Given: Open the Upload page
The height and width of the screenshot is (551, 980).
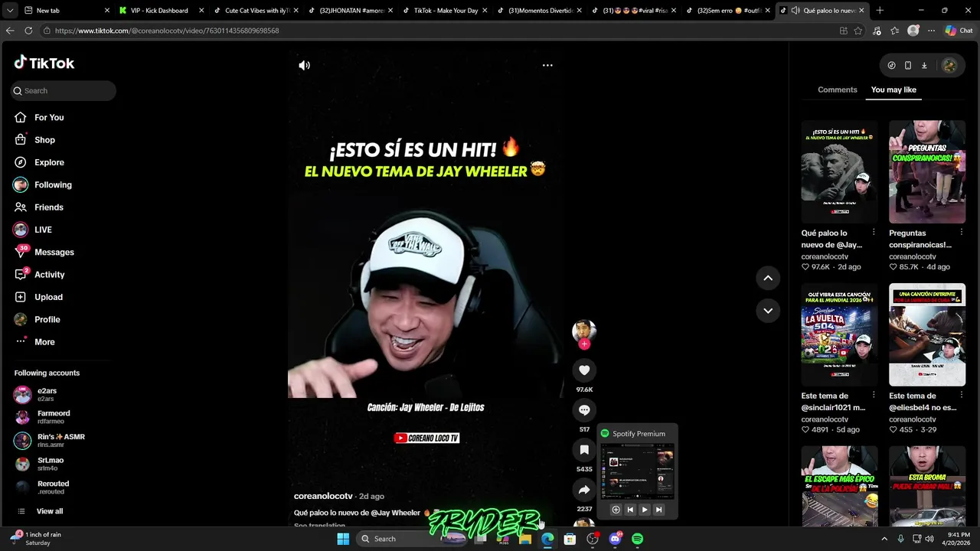Looking at the screenshot, I should coord(48,297).
